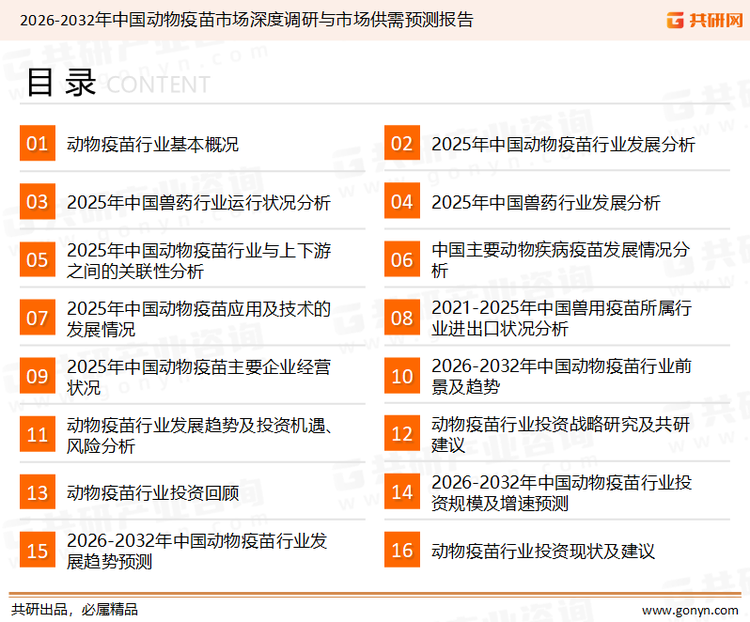Click the orange 09 number box
Image resolution: width=750 pixels, height=622 pixels.
tap(37, 376)
